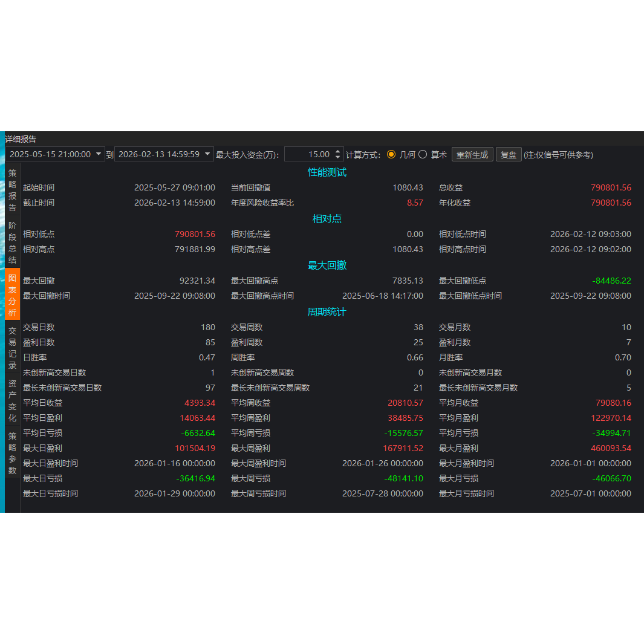Open the 交易记录 side tab
644x644 pixels.
(12, 348)
